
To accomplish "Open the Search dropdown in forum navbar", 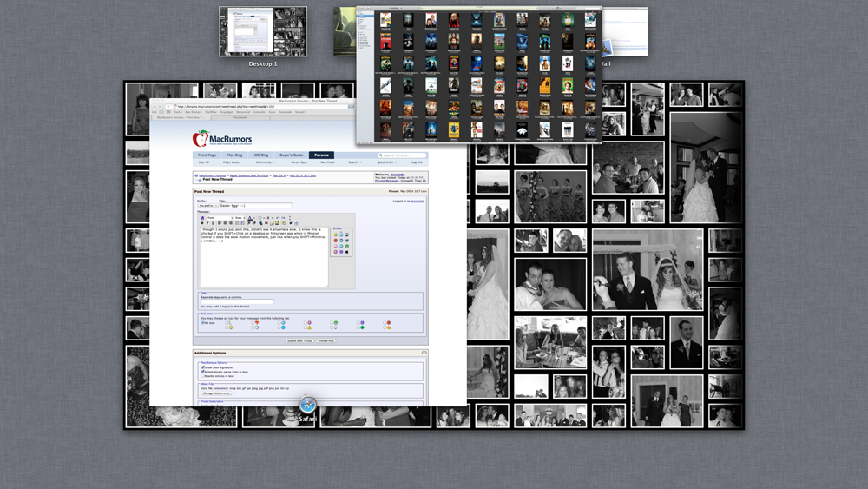I will click(355, 162).
